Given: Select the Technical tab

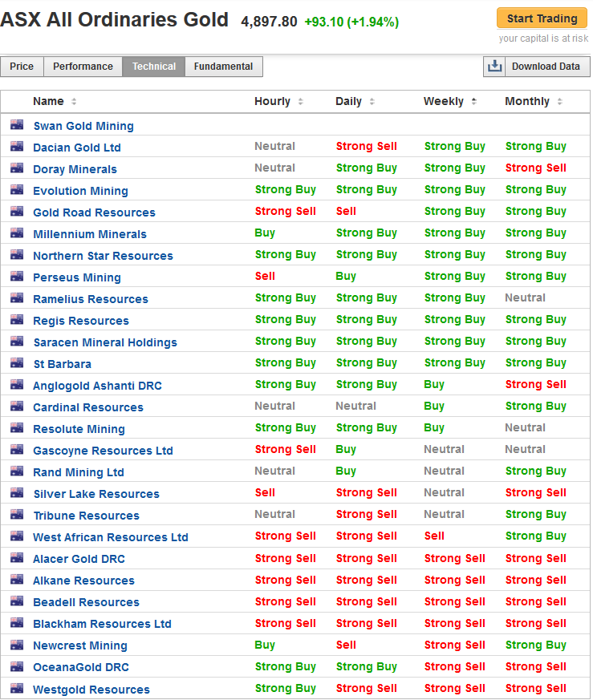Looking at the screenshot, I should [x=154, y=67].
